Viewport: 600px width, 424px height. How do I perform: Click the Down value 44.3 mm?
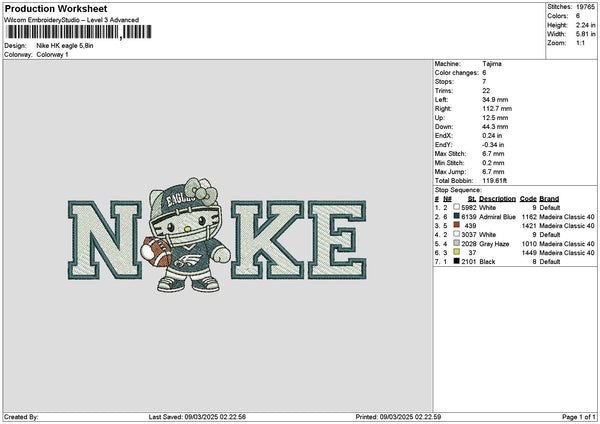495,127
